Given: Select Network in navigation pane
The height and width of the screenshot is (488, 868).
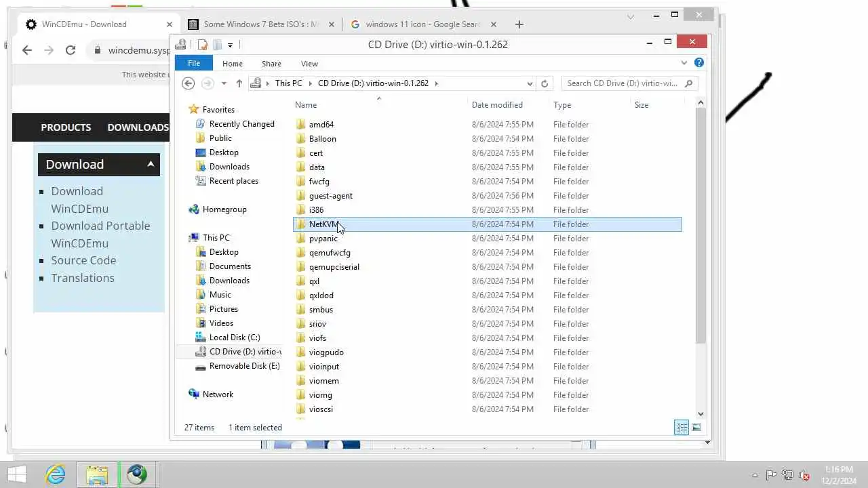Looking at the screenshot, I should (218, 394).
